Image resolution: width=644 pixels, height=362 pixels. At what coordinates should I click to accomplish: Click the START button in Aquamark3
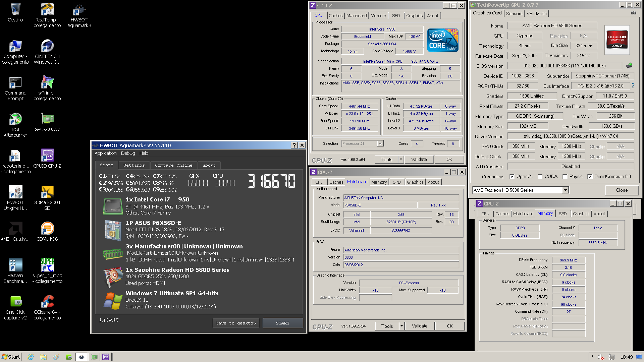point(283,323)
